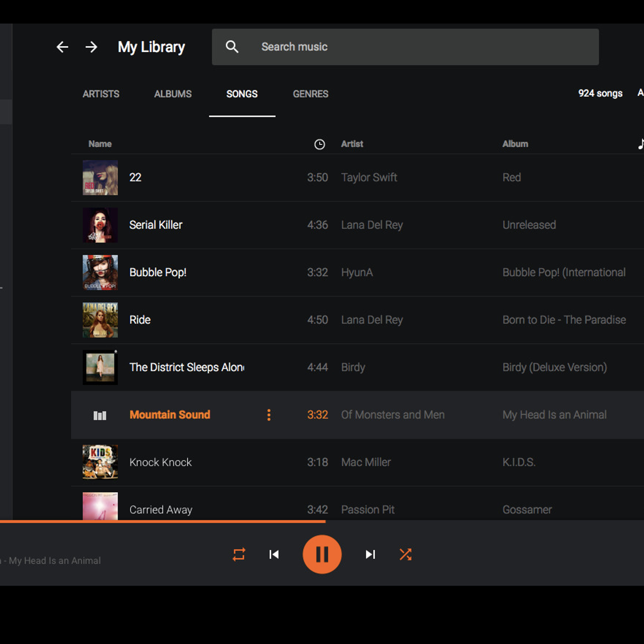Open album Born to Die - The Paradise
The height and width of the screenshot is (644, 644).
564,320
